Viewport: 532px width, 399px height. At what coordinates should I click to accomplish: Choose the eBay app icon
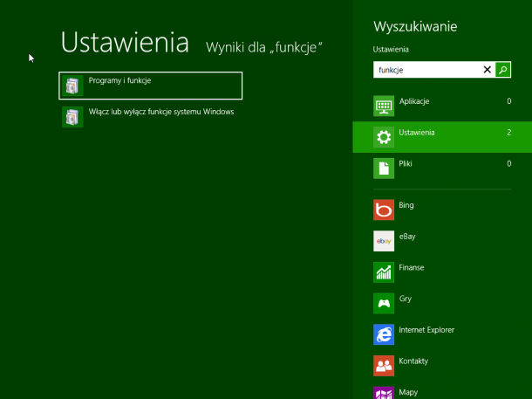[x=384, y=241]
